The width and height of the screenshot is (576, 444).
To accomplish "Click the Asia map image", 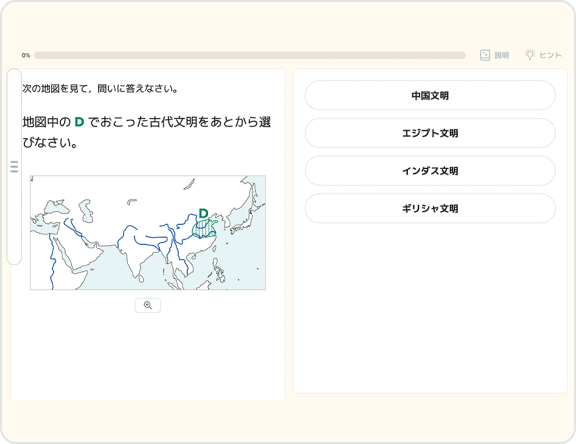I will point(148,232).
